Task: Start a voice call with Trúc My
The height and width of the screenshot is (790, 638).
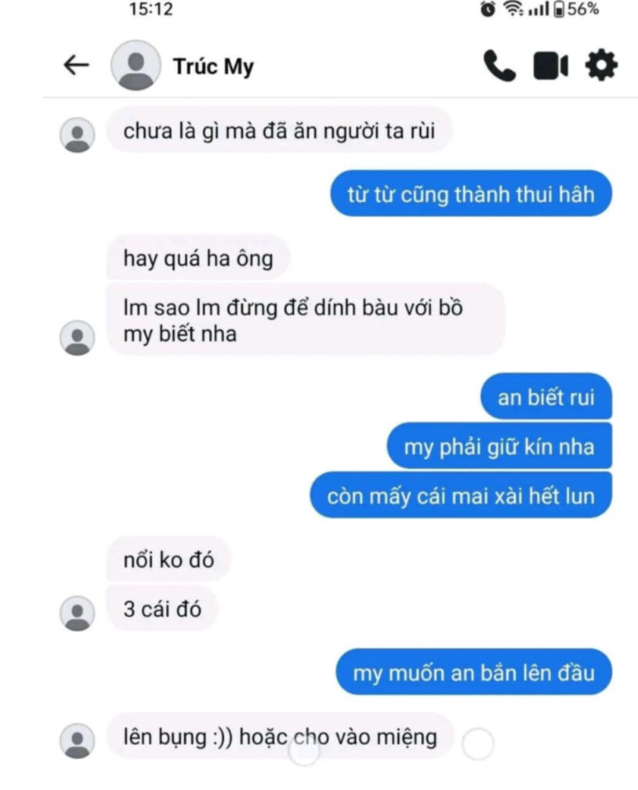Action: (x=499, y=65)
